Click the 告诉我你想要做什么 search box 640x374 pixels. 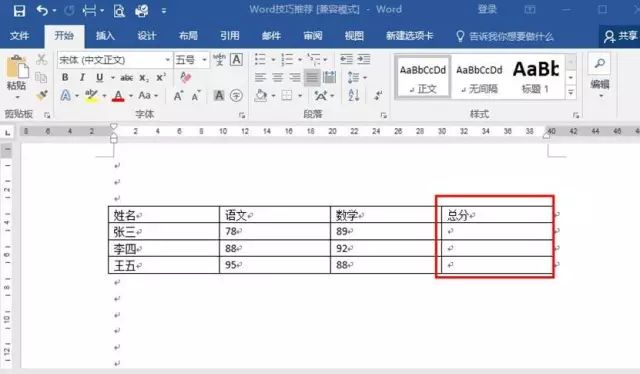coord(505,37)
